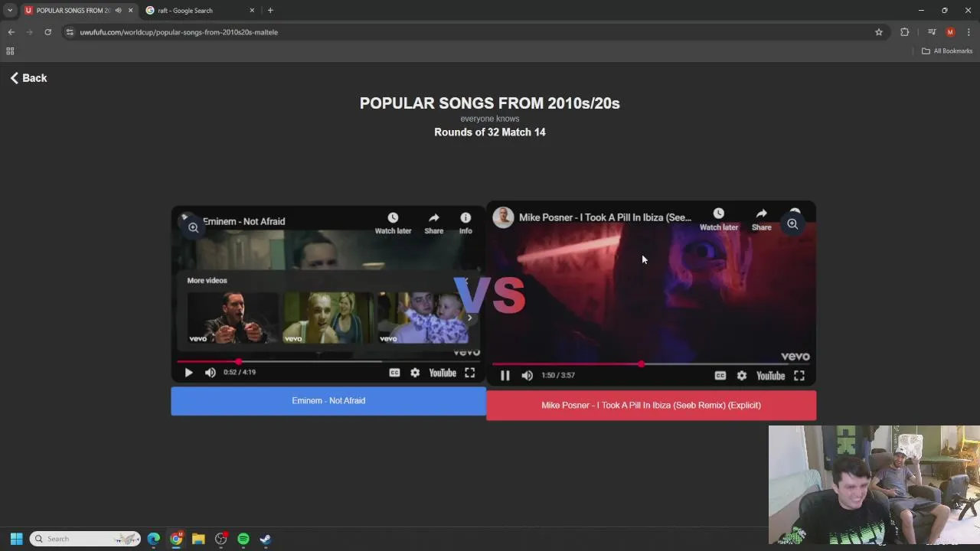Toggle captions on the Eminem video
Screen dimensions: 980x551
(394, 373)
